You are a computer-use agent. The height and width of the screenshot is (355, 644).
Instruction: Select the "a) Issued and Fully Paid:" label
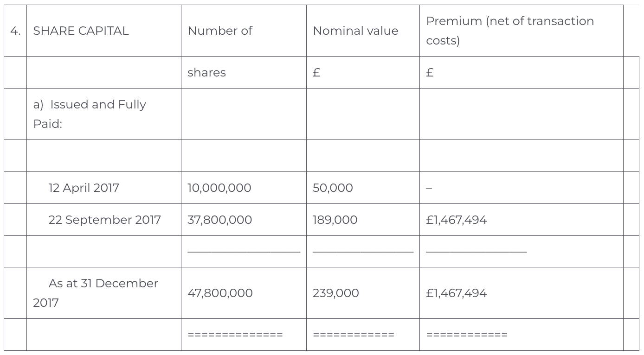coord(89,114)
